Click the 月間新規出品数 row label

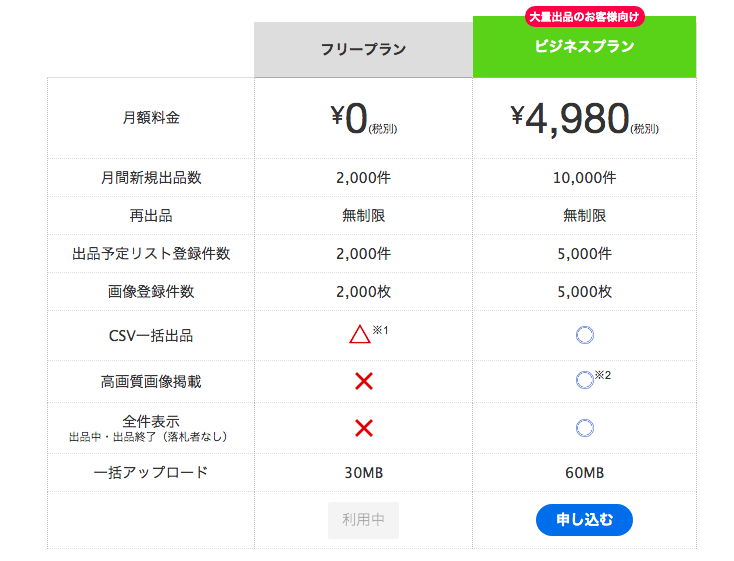[x=151, y=178]
